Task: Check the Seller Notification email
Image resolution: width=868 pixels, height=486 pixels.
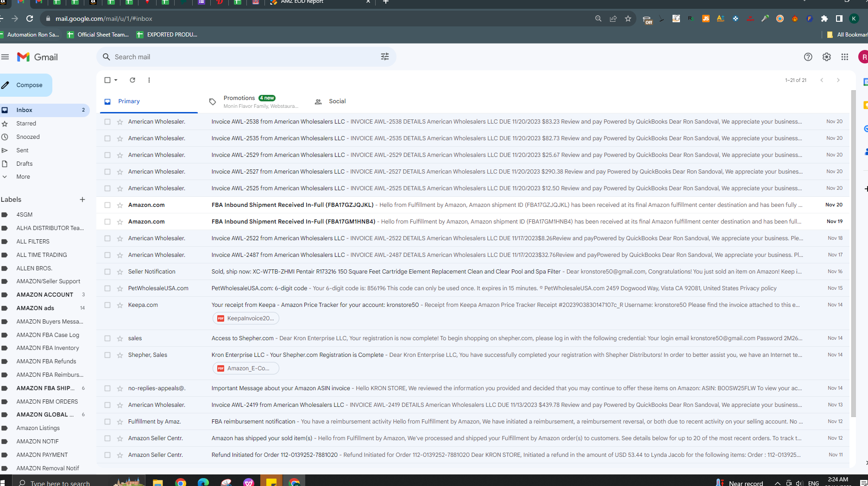Action: tap(107, 272)
